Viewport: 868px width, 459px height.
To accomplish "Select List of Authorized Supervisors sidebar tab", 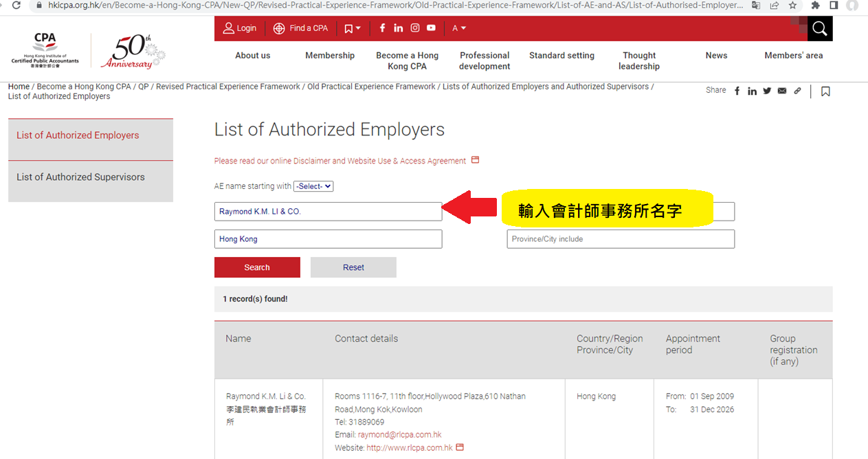I will click(x=91, y=181).
